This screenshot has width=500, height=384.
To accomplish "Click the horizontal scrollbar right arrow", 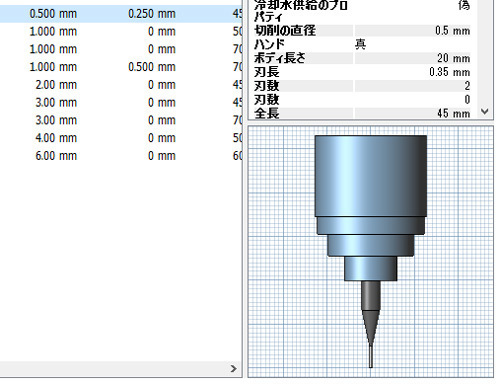I will pos(234,369).
